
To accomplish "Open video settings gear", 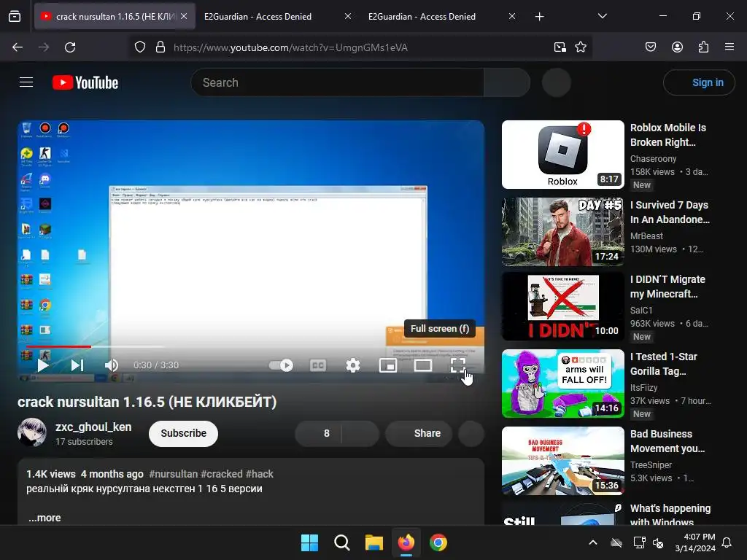I will click(x=353, y=365).
